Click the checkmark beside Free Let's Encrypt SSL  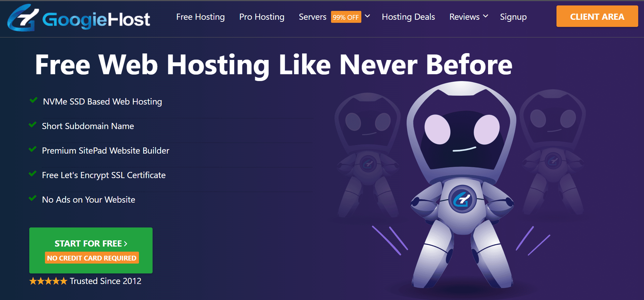coord(33,174)
